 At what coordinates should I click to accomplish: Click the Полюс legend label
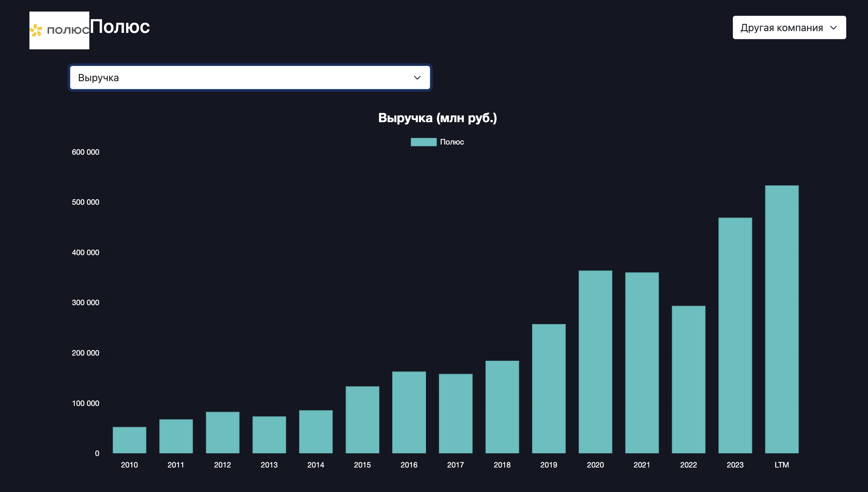coord(452,142)
